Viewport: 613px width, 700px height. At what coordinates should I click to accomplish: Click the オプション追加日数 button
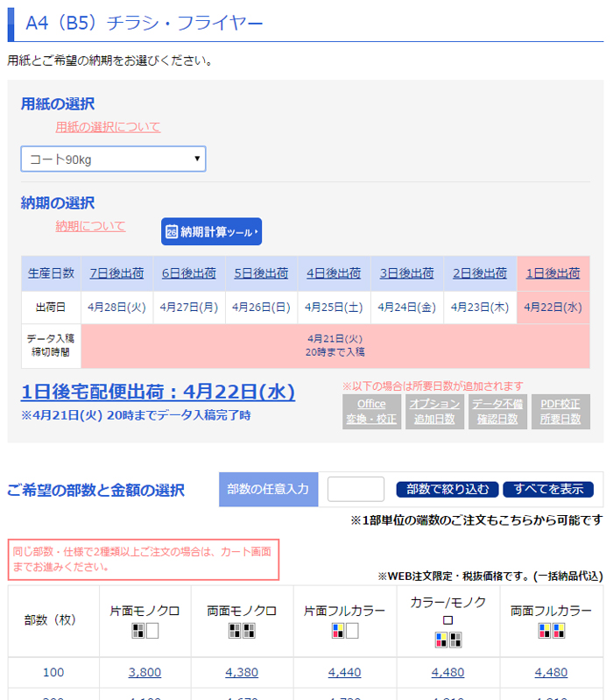click(434, 412)
